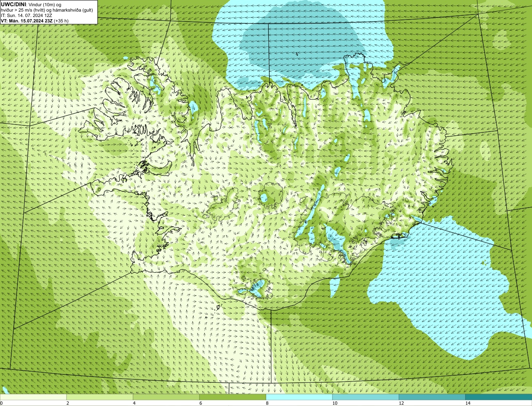The image size is (532, 406).
Task: Click the 12–14 m/s teal legend segment
Action: [x=432, y=397]
